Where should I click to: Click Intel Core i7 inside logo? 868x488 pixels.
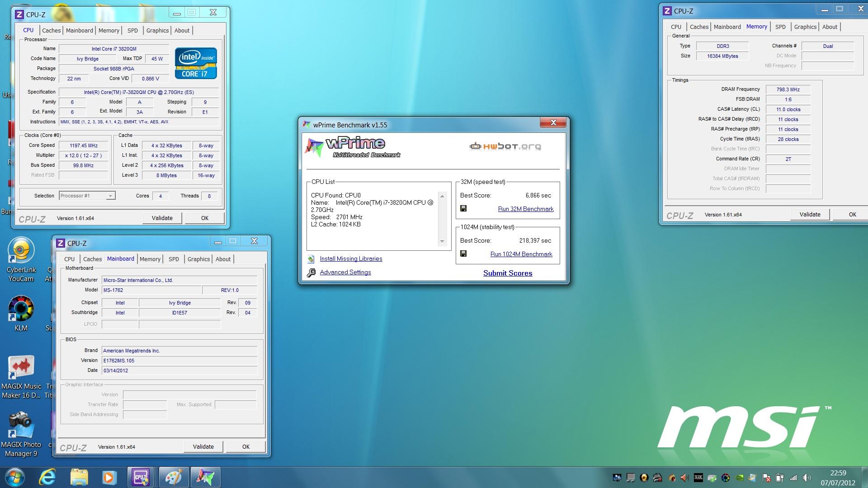click(x=196, y=63)
